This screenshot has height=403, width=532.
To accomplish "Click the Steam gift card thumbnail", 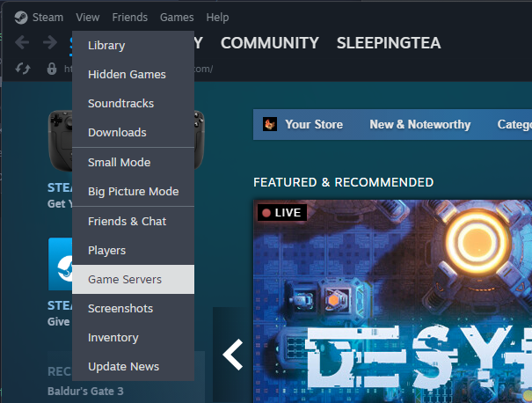I will [61, 264].
